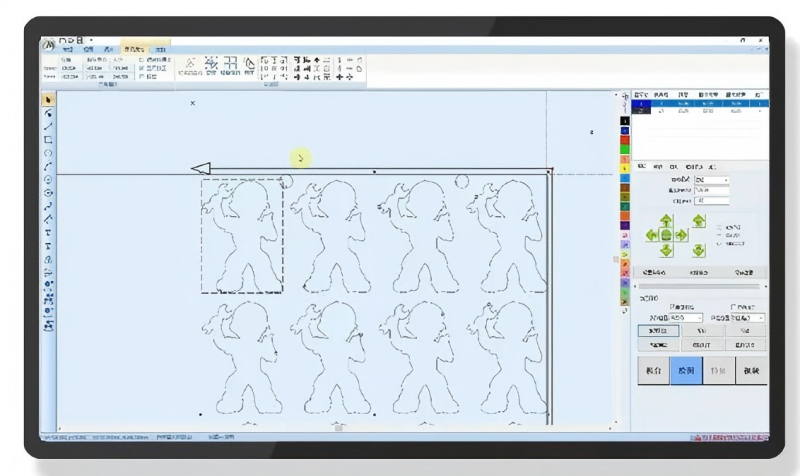Viewport: 800px width, 476px height.
Task: Pick the red color swatch in layer palette
Action: [x=625, y=141]
